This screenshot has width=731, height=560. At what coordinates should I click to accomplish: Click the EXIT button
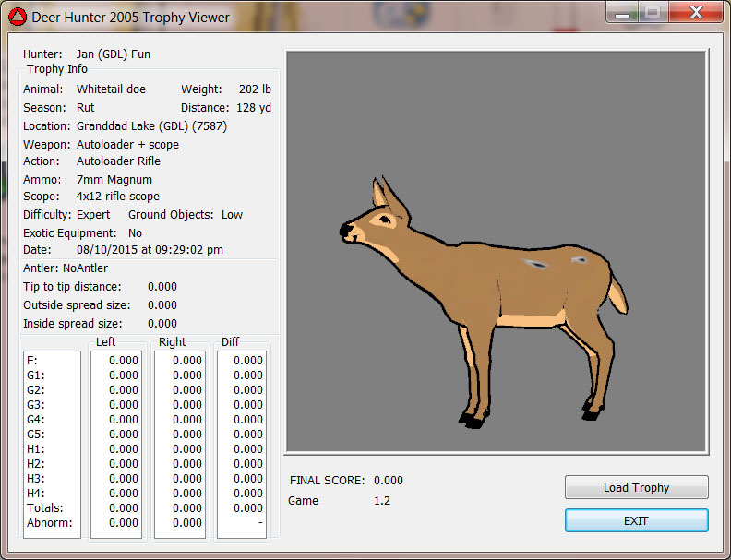click(x=636, y=520)
